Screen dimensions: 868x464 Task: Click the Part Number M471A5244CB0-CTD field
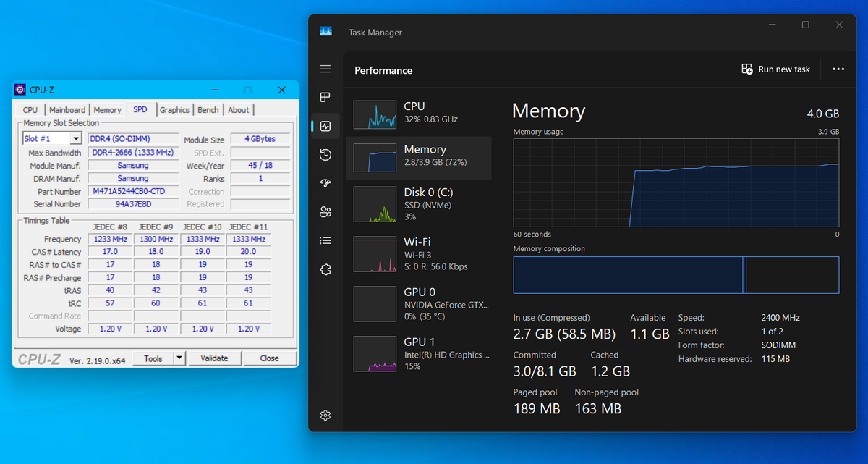tap(133, 192)
